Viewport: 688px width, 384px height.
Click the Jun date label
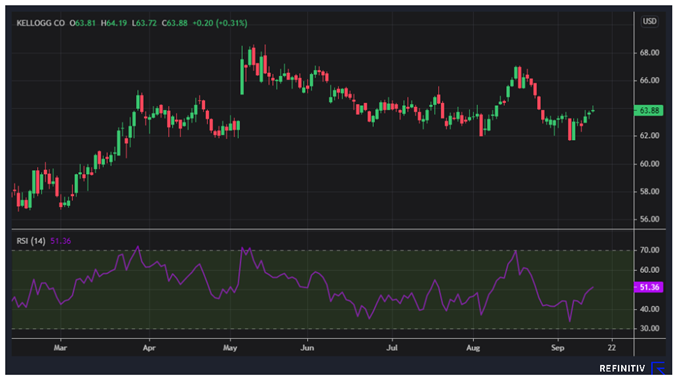click(x=307, y=348)
